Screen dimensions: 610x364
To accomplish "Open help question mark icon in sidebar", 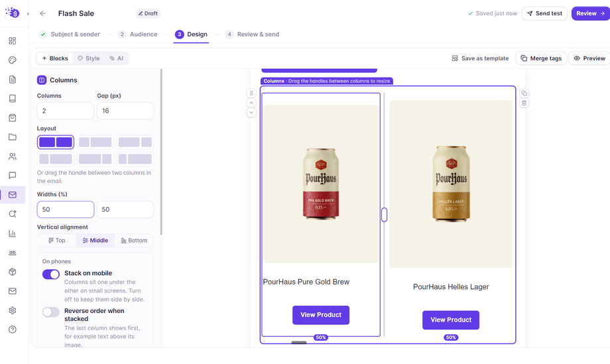I will coord(13,330).
